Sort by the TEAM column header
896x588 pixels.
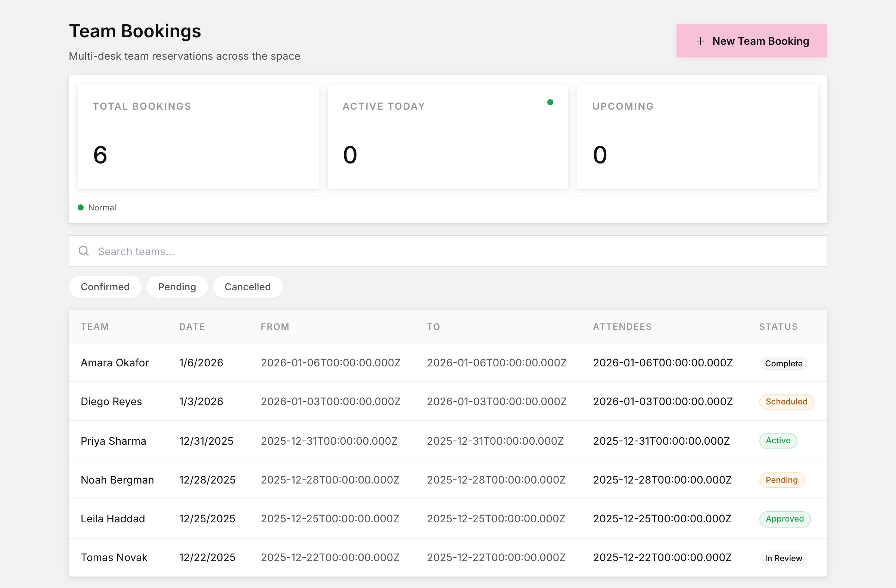[95, 327]
